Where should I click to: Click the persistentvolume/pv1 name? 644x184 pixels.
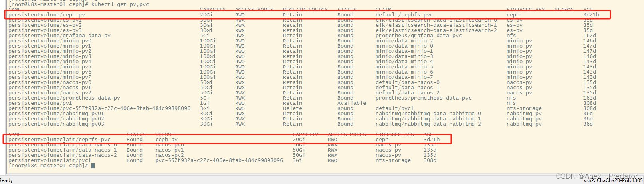coord(40,103)
